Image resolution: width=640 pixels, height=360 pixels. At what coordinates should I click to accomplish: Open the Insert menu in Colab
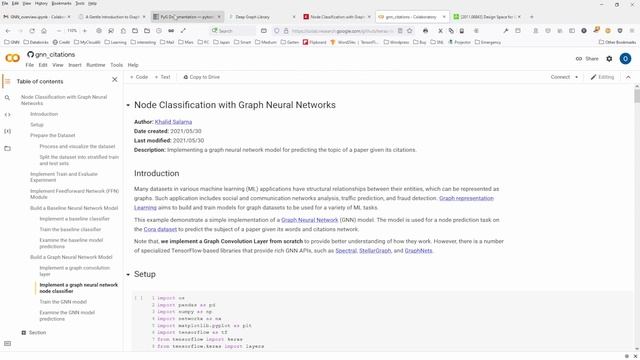pos(75,65)
